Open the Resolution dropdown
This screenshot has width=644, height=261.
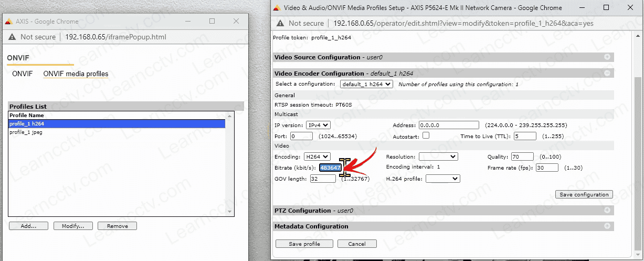(x=438, y=156)
